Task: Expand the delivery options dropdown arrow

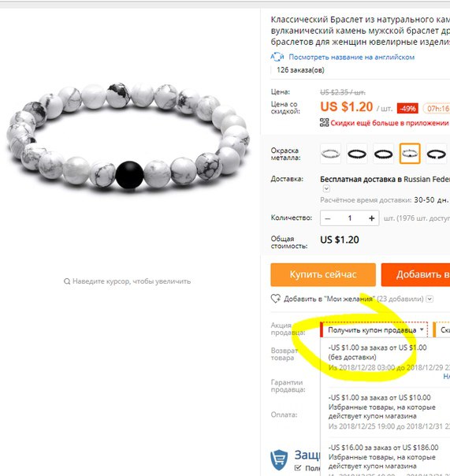Action: point(326,189)
